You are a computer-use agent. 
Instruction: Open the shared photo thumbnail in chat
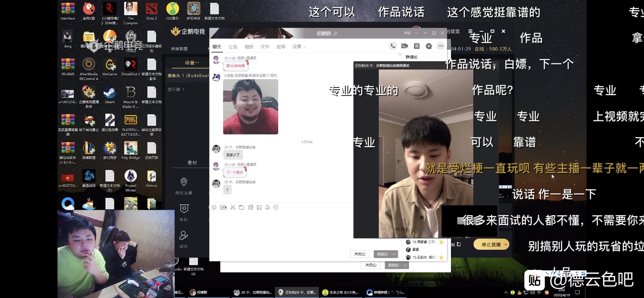point(250,107)
